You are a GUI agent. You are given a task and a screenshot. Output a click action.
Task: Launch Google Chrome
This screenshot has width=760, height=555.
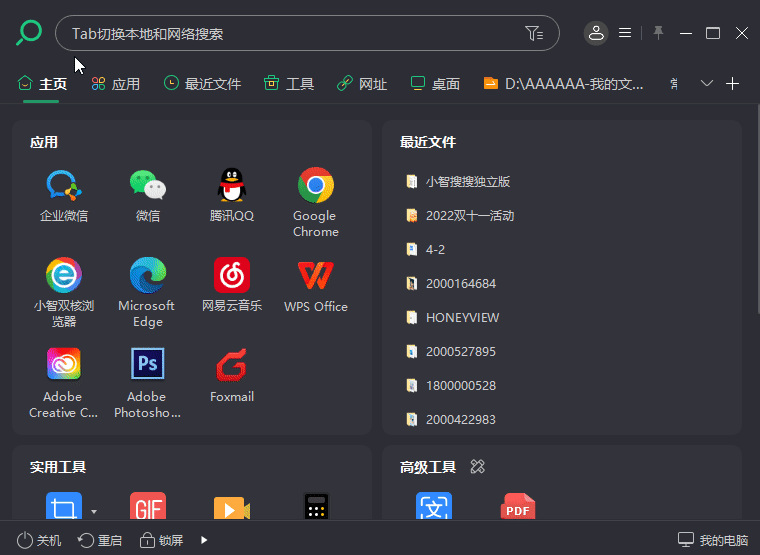(316, 185)
